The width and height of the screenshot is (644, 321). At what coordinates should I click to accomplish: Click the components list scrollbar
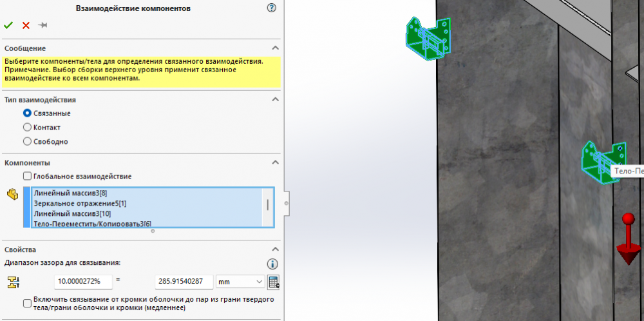point(268,205)
